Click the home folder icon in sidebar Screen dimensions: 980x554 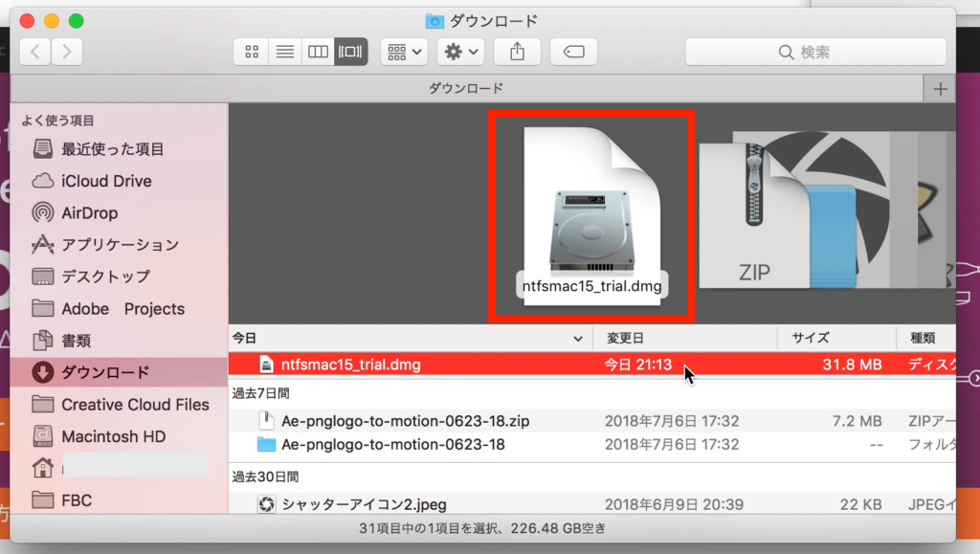[42, 468]
